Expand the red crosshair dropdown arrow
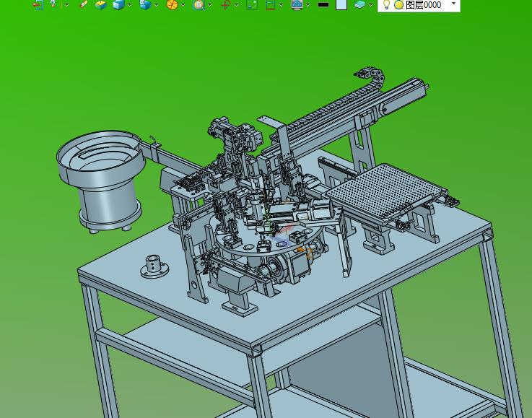The image size is (532, 418). click(237, 5)
